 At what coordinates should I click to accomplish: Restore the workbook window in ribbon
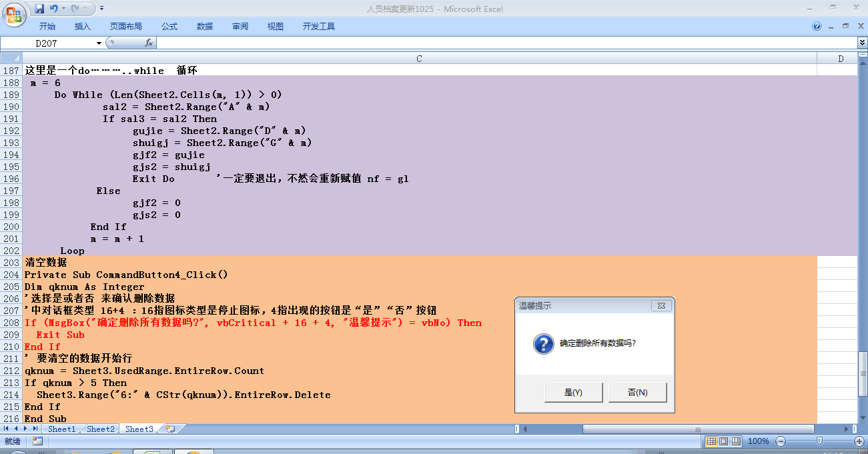845,27
